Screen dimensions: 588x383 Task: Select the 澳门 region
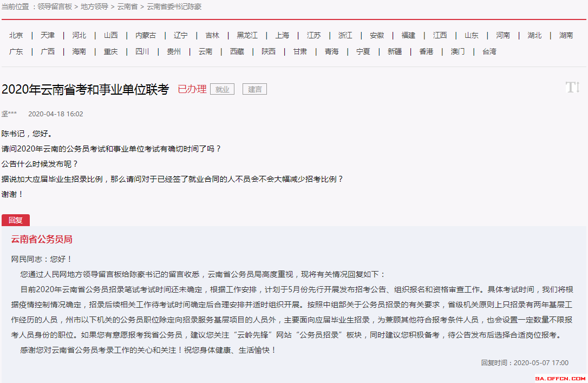(x=458, y=51)
